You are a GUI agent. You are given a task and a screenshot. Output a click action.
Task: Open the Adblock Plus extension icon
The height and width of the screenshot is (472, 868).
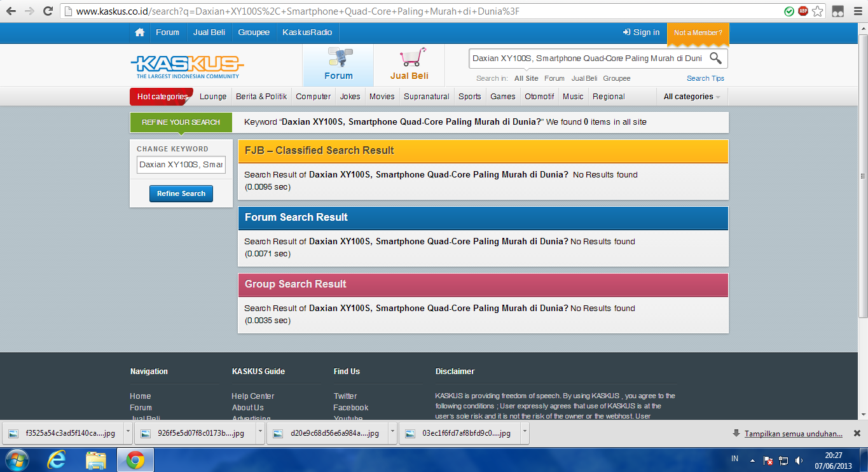[x=803, y=11]
